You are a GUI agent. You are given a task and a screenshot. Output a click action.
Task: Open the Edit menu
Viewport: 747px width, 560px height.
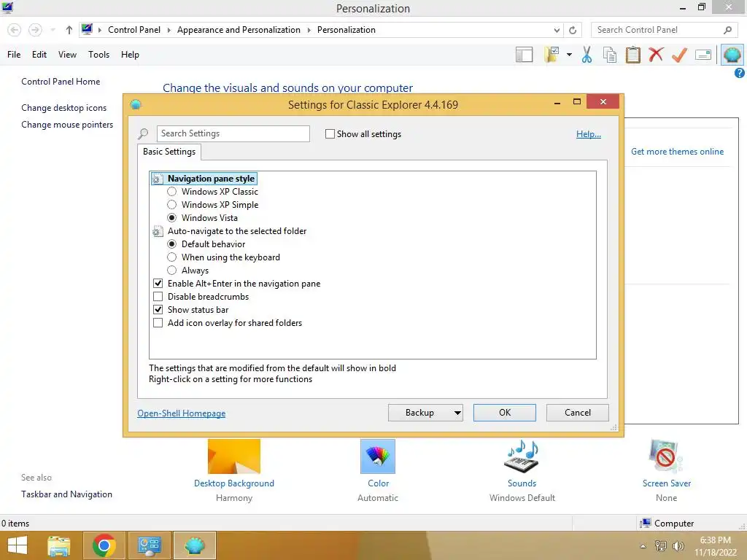39,55
